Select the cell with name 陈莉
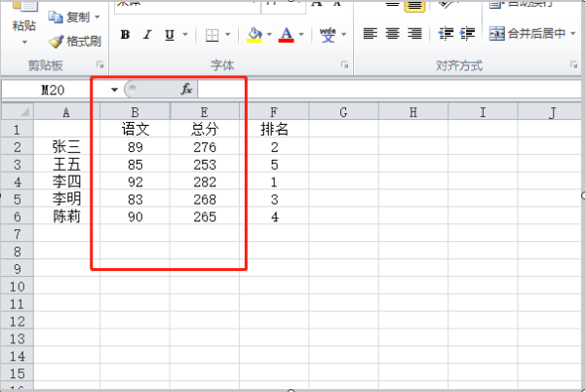This screenshot has width=585, height=392. (x=66, y=216)
